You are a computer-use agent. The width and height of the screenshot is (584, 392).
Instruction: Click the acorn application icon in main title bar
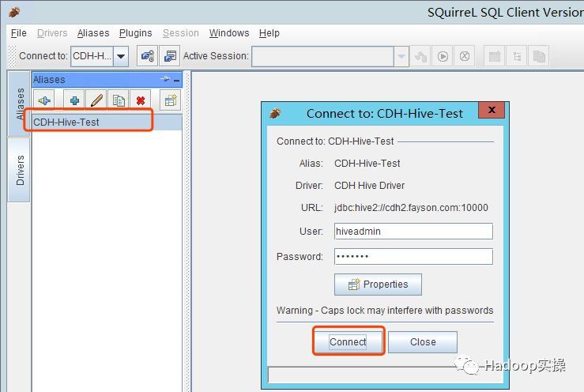click(14, 12)
